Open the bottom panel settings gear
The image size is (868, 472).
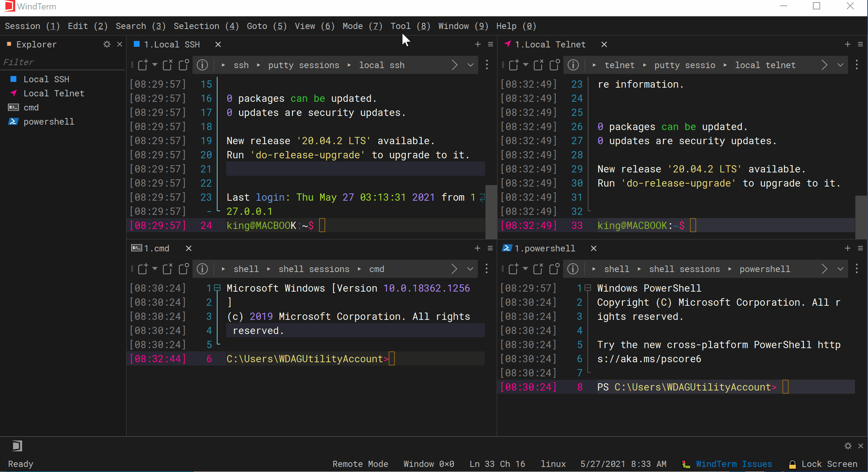(x=848, y=446)
